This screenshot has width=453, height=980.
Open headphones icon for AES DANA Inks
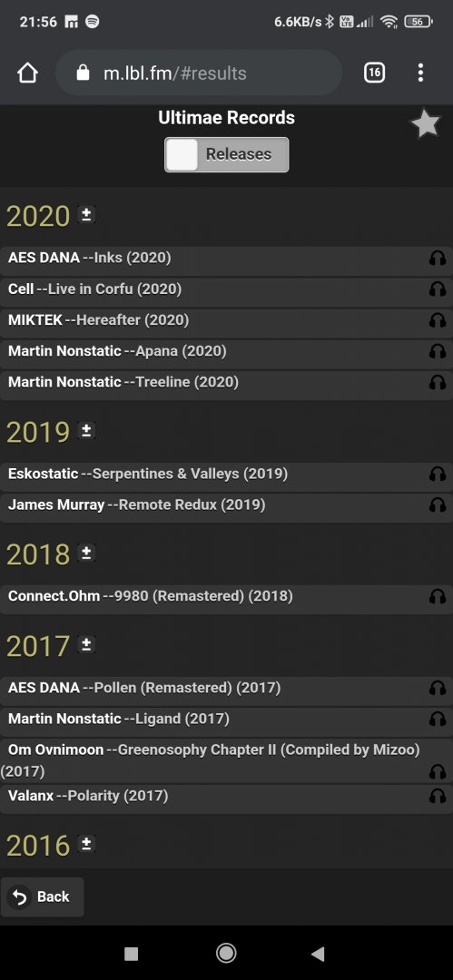(x=438, y=258)
